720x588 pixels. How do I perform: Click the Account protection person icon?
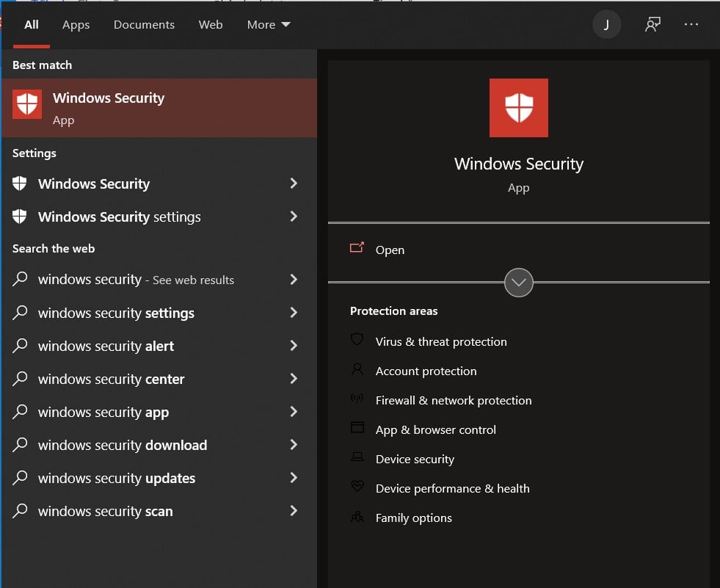tap(357, 369)
